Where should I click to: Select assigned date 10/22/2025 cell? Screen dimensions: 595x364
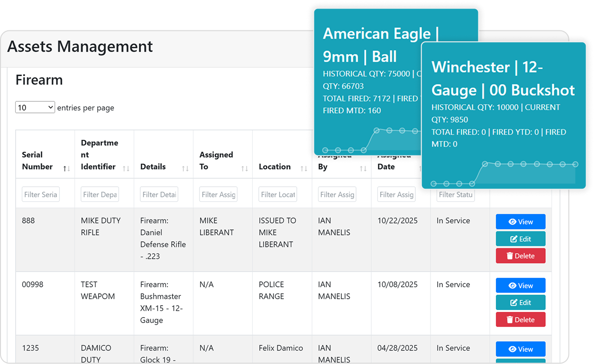point(401,240)
